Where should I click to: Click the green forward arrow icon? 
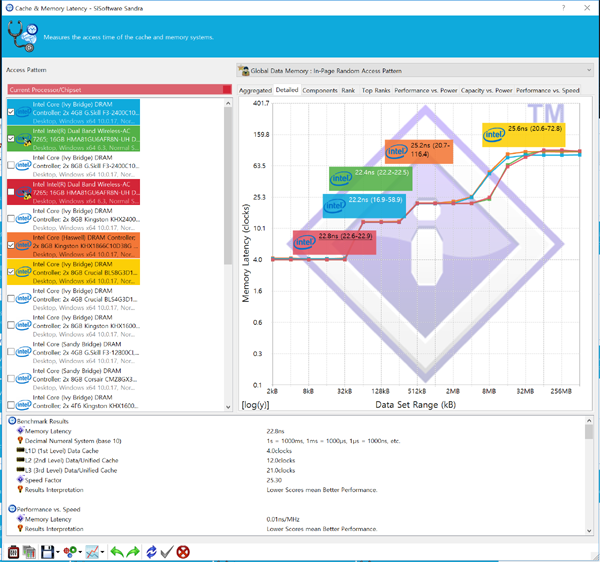[133, 552]
